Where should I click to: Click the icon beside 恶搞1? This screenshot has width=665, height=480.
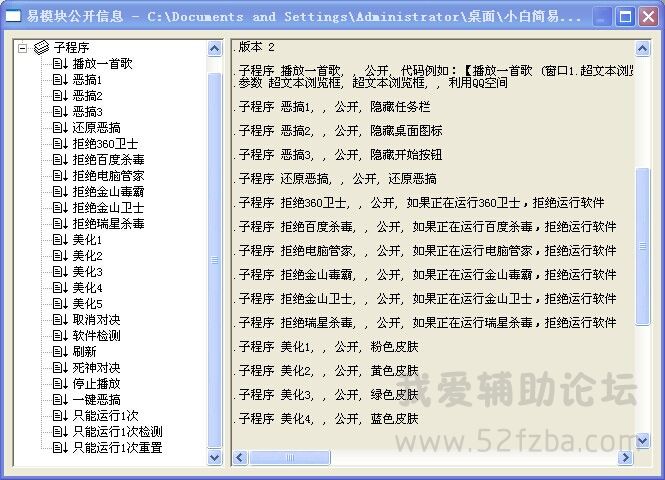(x=60, y=80)
